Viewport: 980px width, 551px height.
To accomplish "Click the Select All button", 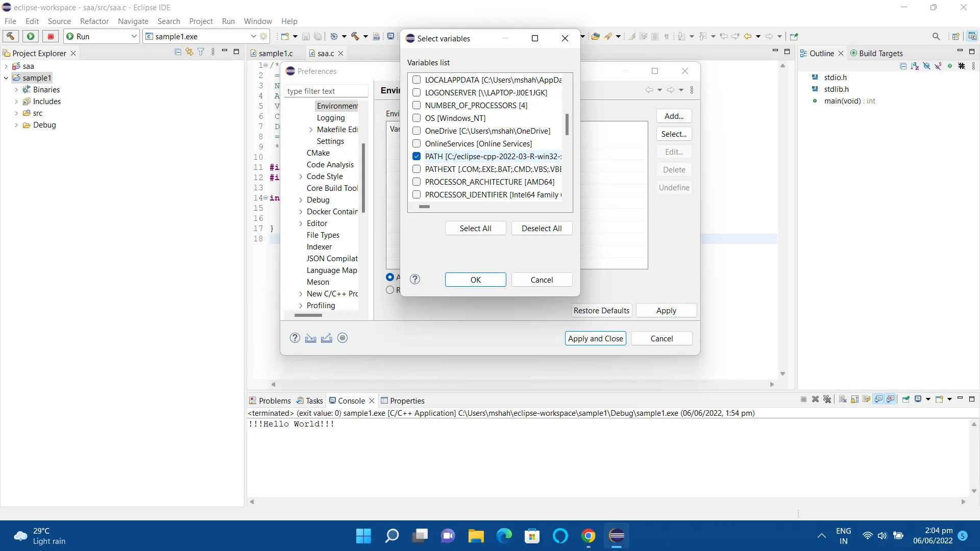I will (x=475, y=228).
